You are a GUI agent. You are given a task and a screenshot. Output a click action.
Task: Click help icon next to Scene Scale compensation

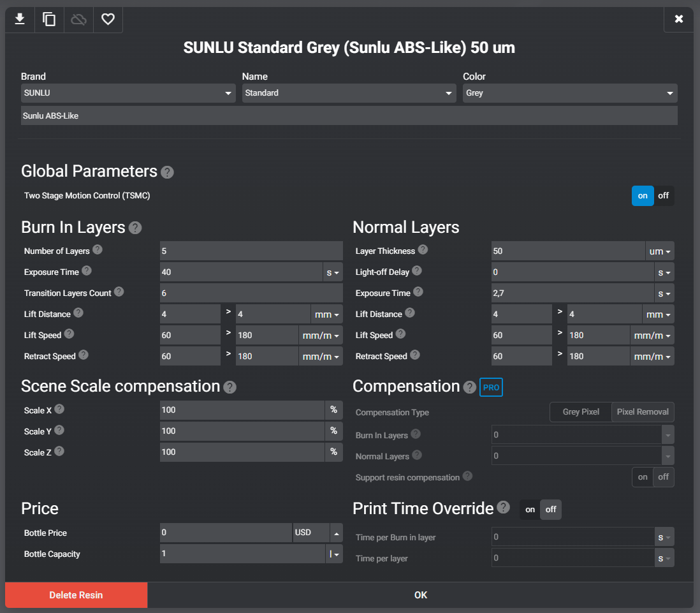point(230,387)
